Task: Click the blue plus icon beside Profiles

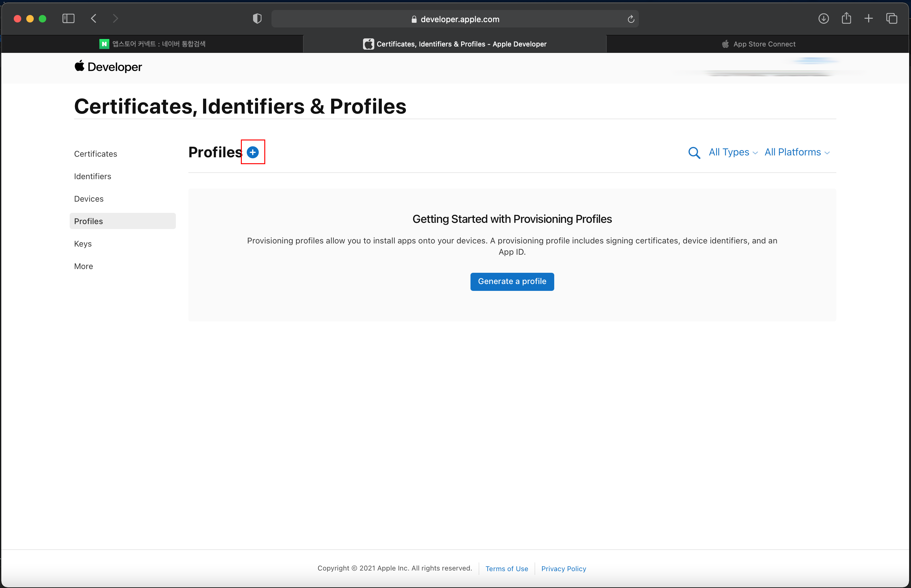Action: point(253,152)
